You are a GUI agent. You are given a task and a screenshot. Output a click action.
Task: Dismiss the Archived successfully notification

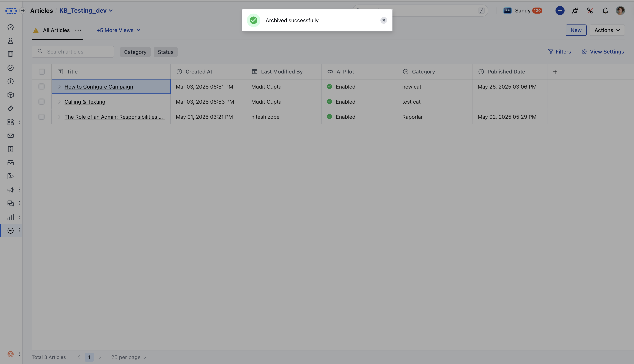383,20
